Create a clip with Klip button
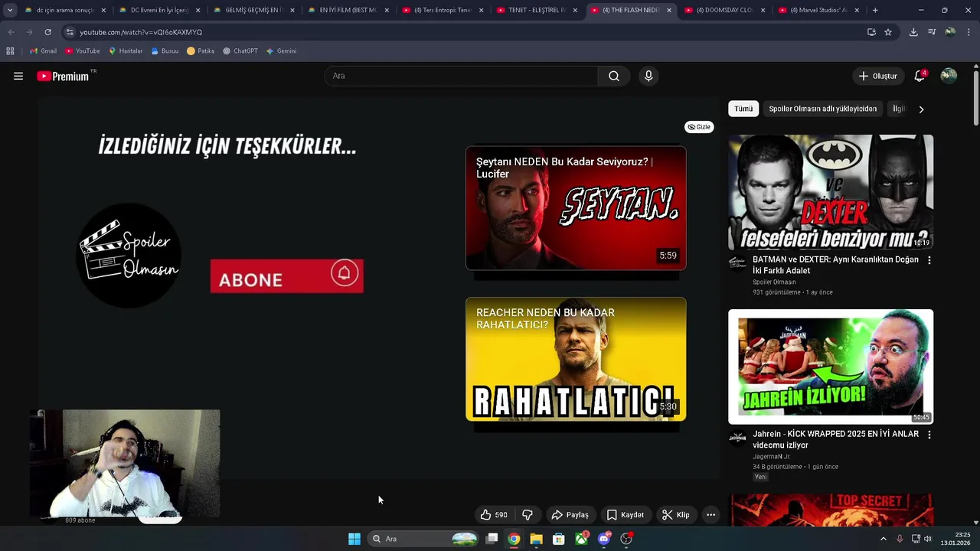Viewport: 980px width, 551px height. click(675, 515)
